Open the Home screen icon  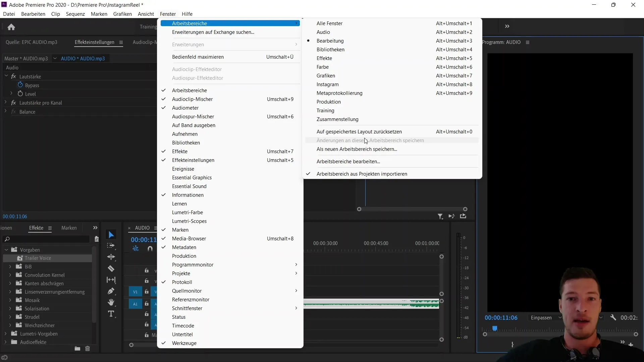pos(11,27)
